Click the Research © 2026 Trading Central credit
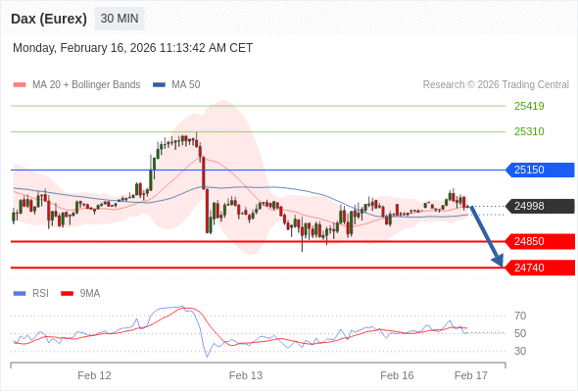The height and width of the screenshot is (392, 578). click(496, 85)
